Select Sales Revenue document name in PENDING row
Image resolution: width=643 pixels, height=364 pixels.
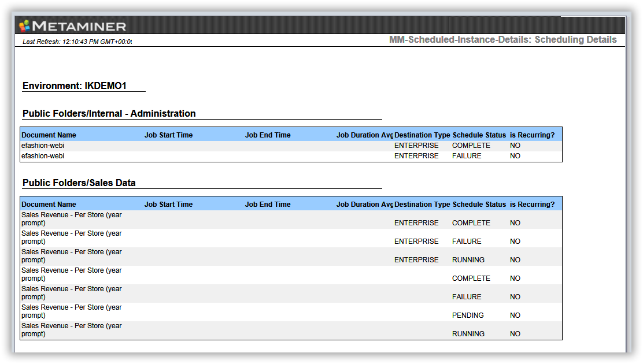72,311
